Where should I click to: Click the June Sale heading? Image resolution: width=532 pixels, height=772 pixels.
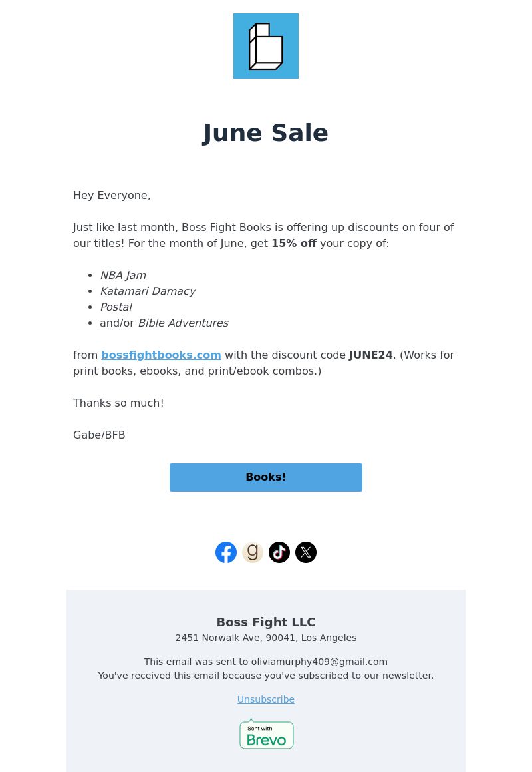coord(265,133)
